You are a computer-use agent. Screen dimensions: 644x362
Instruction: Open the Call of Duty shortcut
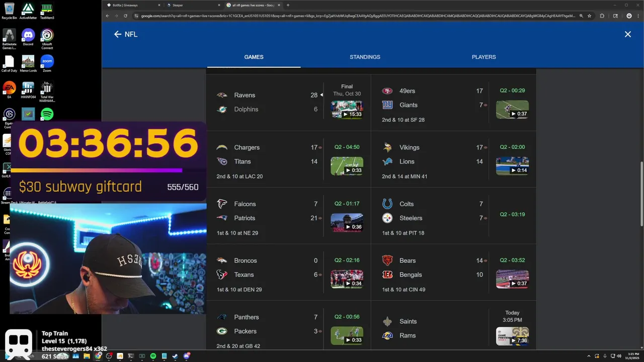point(9,63)
